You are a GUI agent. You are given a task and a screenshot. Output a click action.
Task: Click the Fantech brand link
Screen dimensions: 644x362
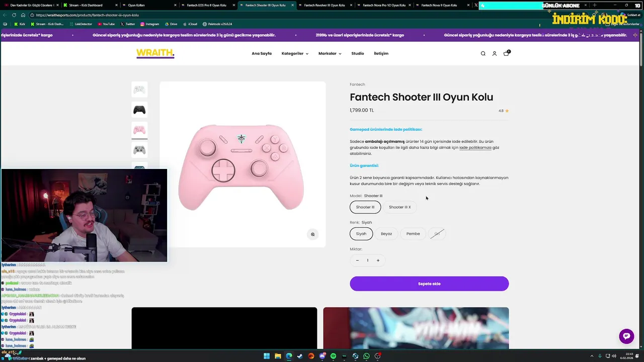[x=357, y=84]
